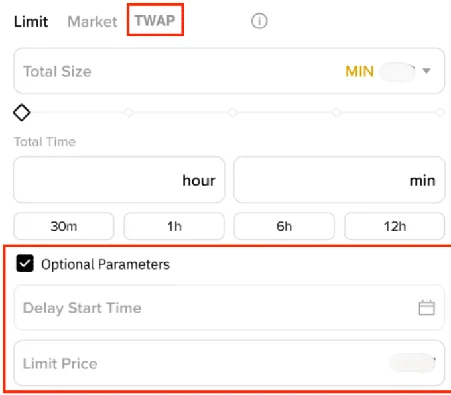Uncheck the Optional Parameters checkbox
Viewport: 451px width, 395px height.
25,263
